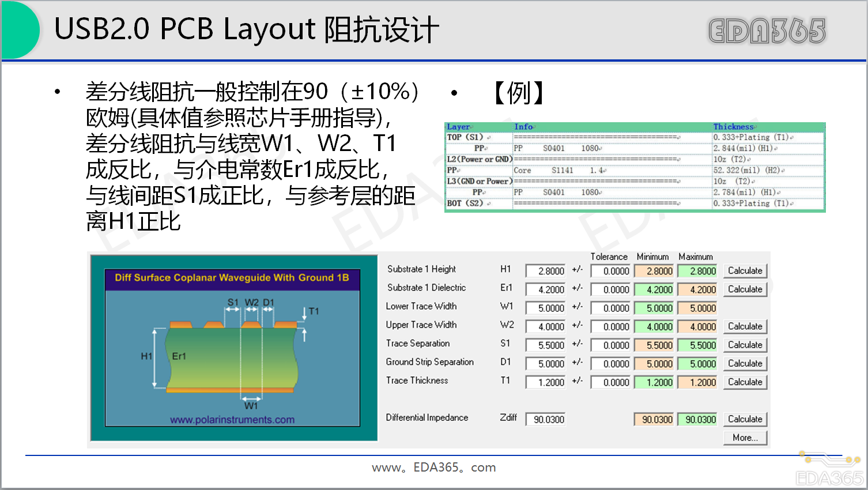The height and width of the screenshot is (490, 868).
Task: Click Calculate button for Trace Thickness
Action: [745, 382]
